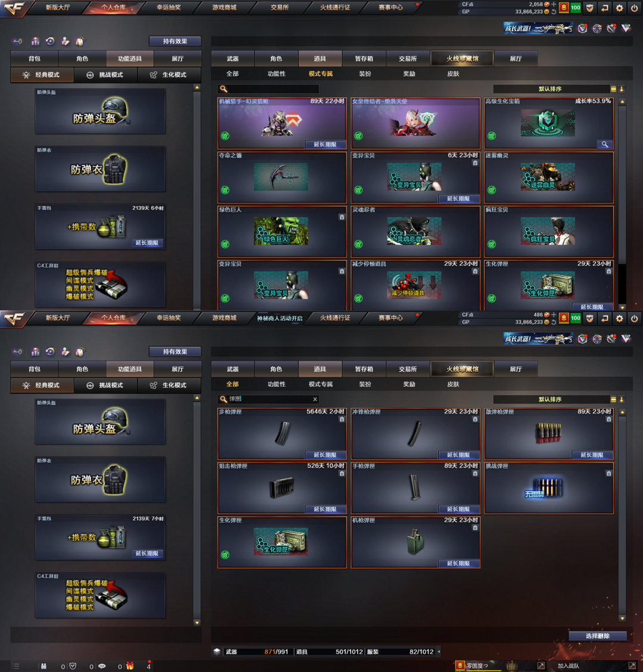Click the lock icon on 步枪弹匣 card

[x=342, y=420]
